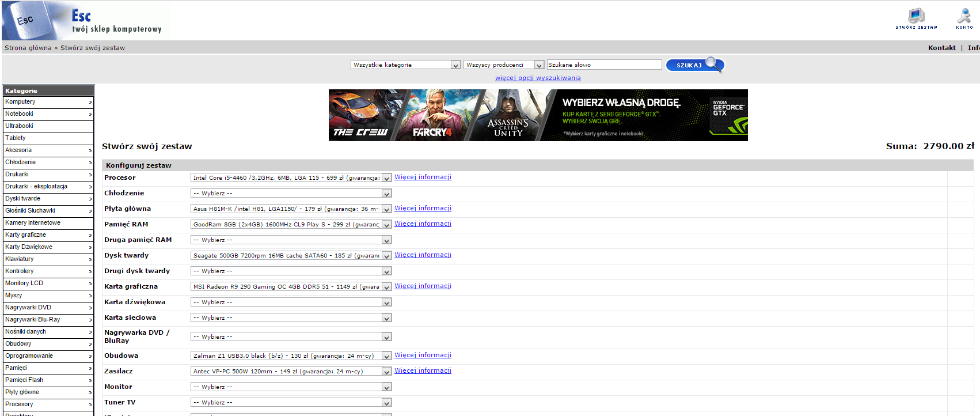Open the Karta dźwiękowa dropdown

291,302
